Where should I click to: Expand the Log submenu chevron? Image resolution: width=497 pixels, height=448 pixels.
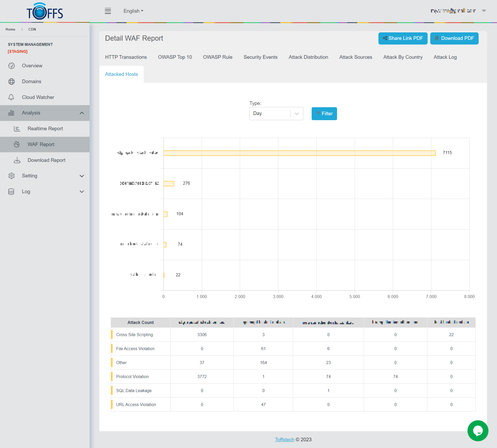coord(82,192)
